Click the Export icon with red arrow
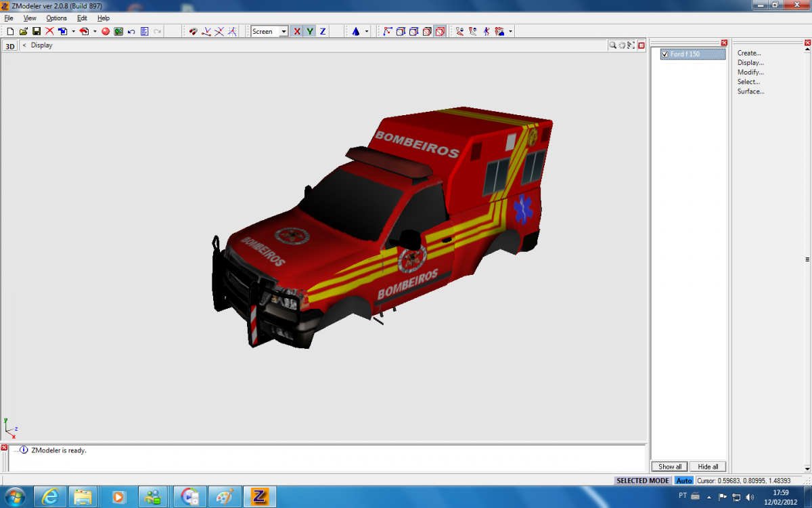Screen dimensions: 812x508 pos(84,31)
